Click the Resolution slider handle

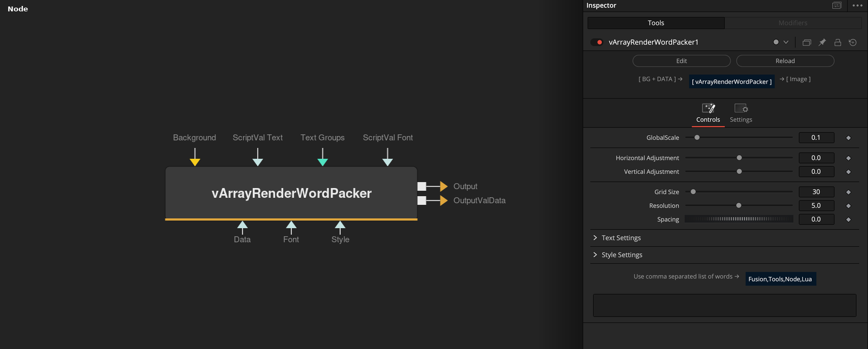point(738,205)
